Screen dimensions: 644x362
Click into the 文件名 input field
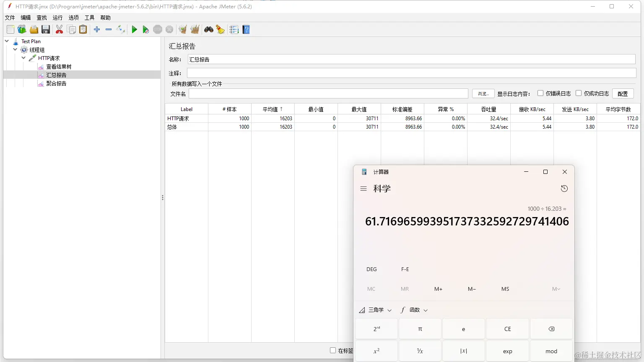point(328,93)
